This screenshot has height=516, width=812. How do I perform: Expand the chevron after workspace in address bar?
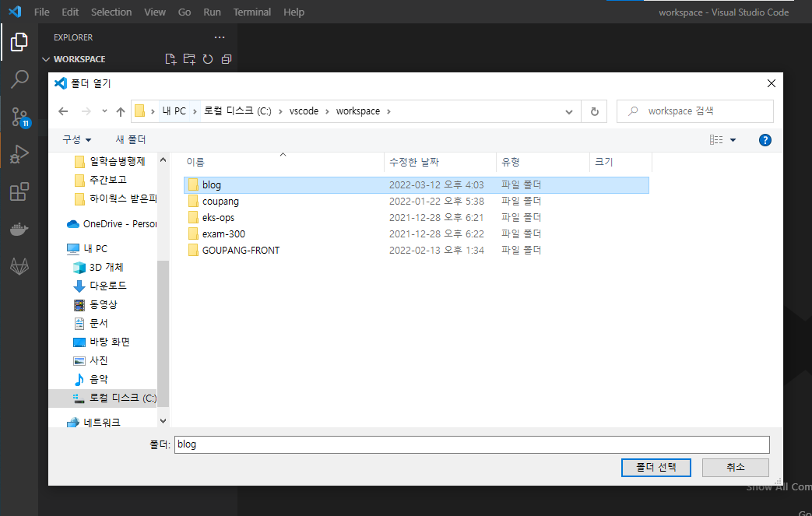(388, 111)
